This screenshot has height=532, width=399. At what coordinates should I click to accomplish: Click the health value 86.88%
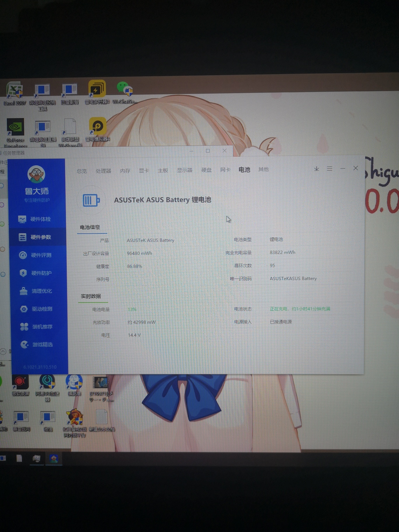point(134,266)
